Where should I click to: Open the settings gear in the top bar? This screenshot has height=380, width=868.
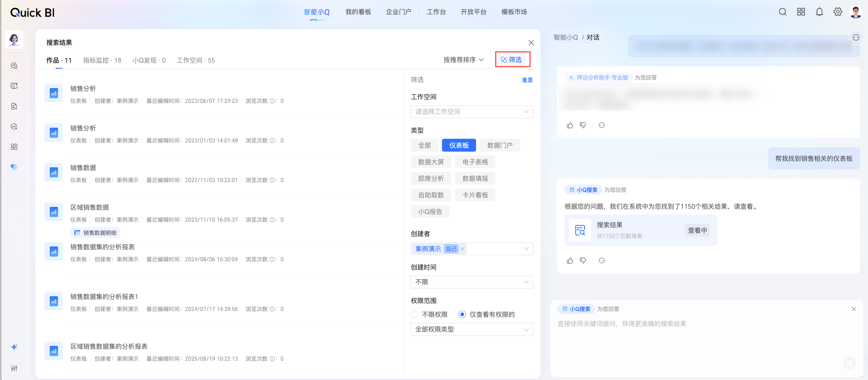838,12
